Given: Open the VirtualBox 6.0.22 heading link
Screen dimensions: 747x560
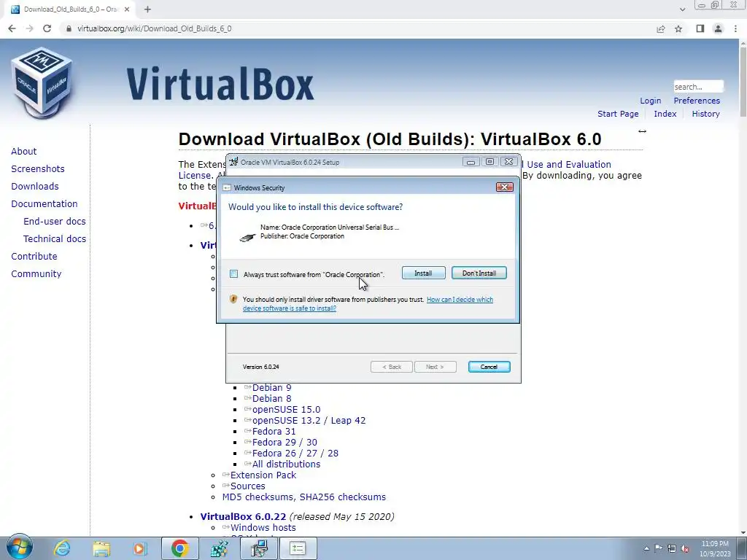Looking at the screenshot, I should point(243,517).
